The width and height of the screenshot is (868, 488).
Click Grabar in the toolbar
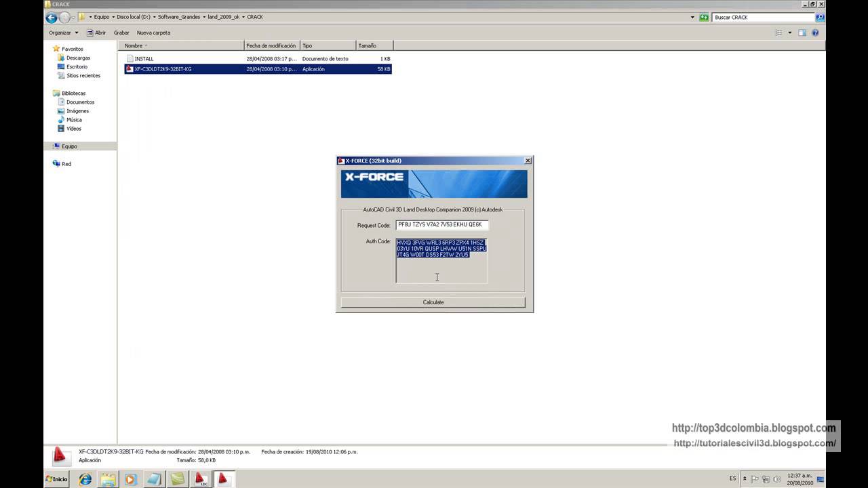tap(121, 33)
